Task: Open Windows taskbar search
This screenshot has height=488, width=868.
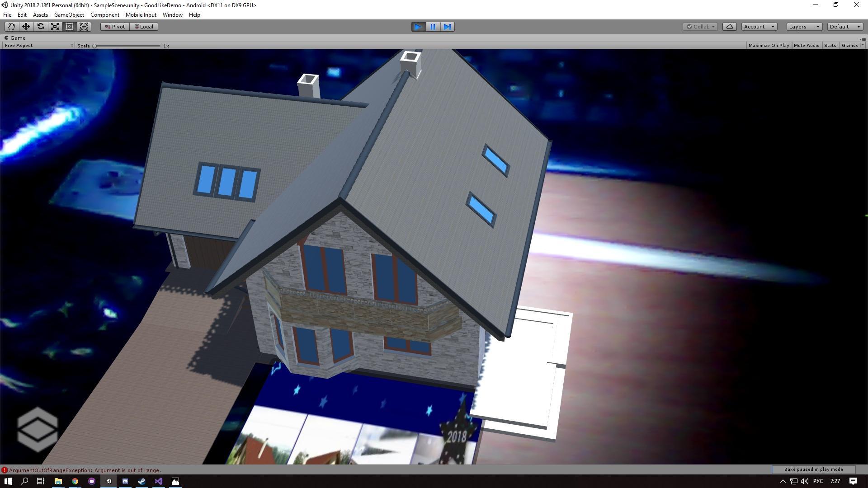Action: click(x=24, y=481)
